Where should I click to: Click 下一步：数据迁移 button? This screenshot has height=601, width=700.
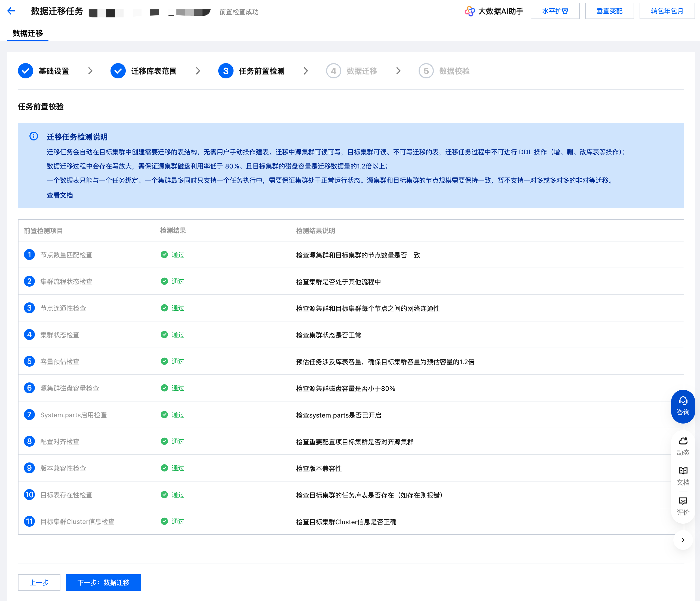(103, 582)
